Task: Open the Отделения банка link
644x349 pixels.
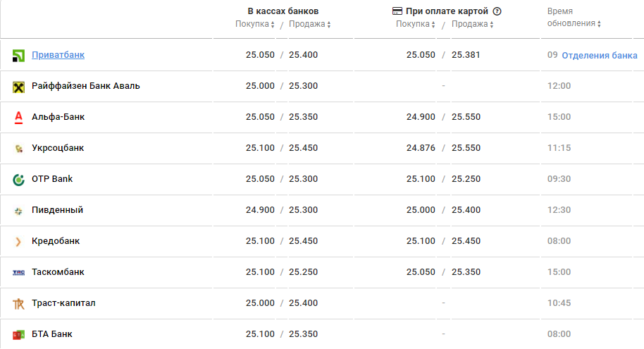Action: pos(599,55)
